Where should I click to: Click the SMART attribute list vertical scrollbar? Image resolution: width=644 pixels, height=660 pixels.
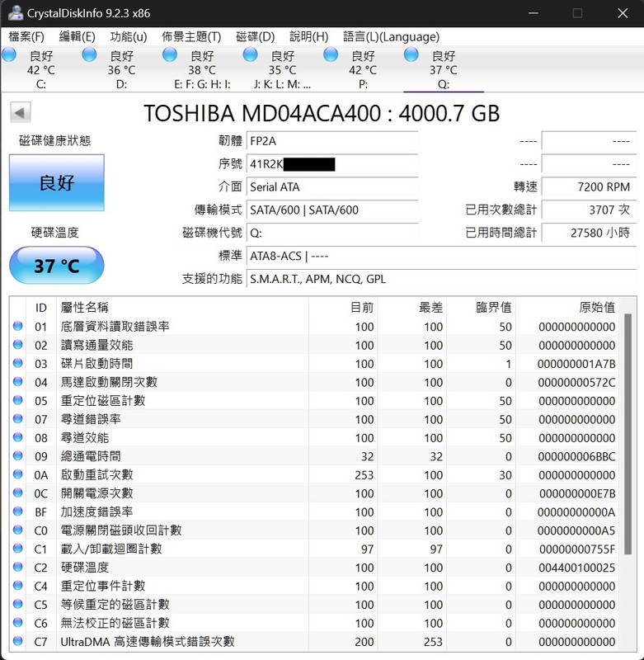628,434
